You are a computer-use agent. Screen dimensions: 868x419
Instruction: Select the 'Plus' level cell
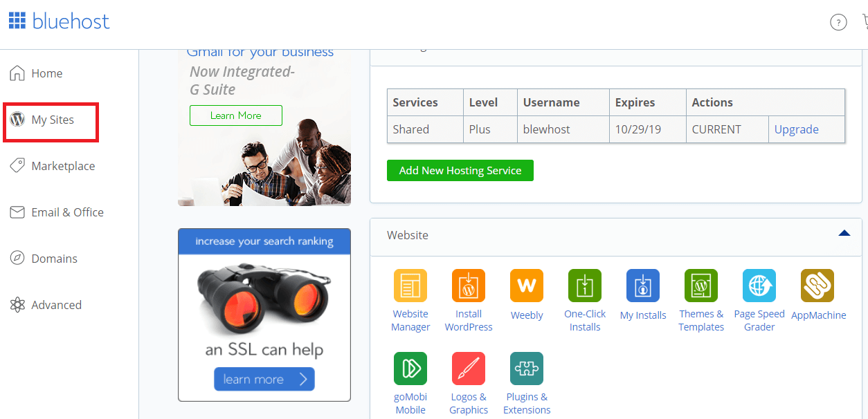(491, 129)
